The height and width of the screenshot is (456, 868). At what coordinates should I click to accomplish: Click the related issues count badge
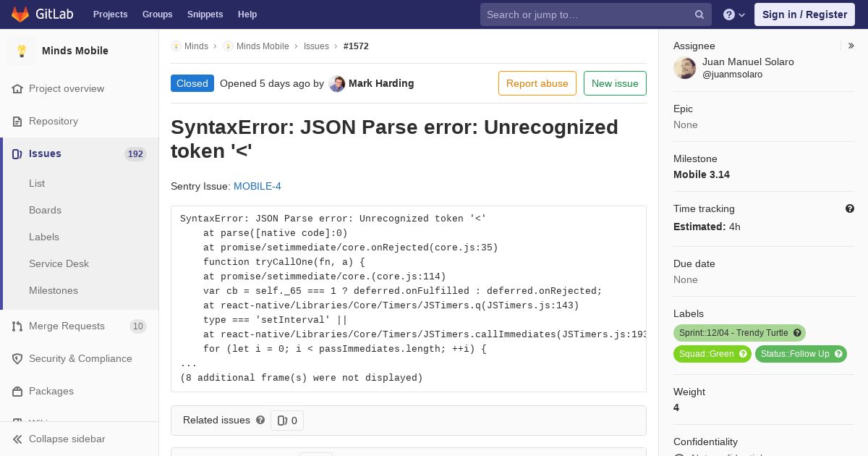[x=287, y=420]
